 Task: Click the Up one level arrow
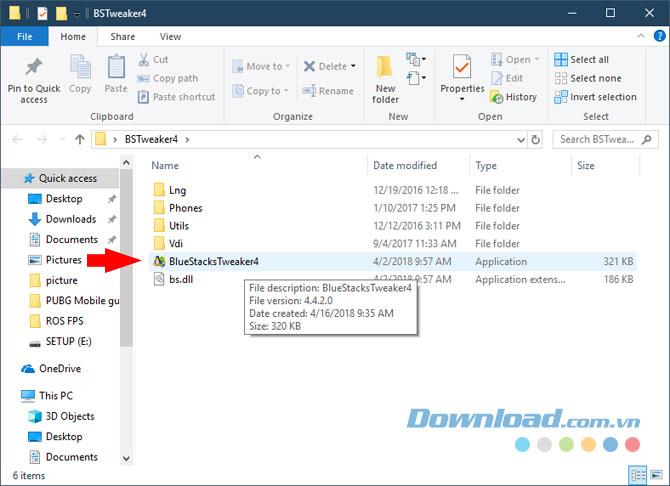coord(79,139)
